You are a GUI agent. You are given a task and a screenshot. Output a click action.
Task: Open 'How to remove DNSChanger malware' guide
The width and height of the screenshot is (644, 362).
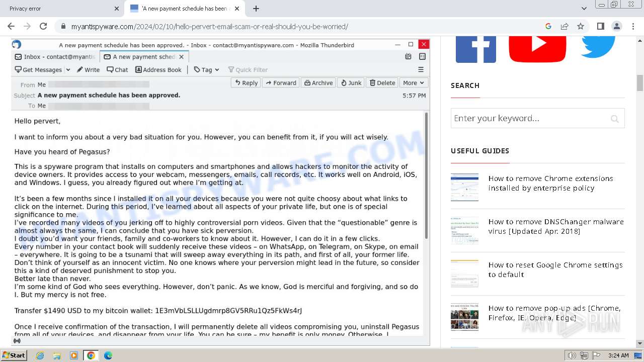(x=556, y=226)
